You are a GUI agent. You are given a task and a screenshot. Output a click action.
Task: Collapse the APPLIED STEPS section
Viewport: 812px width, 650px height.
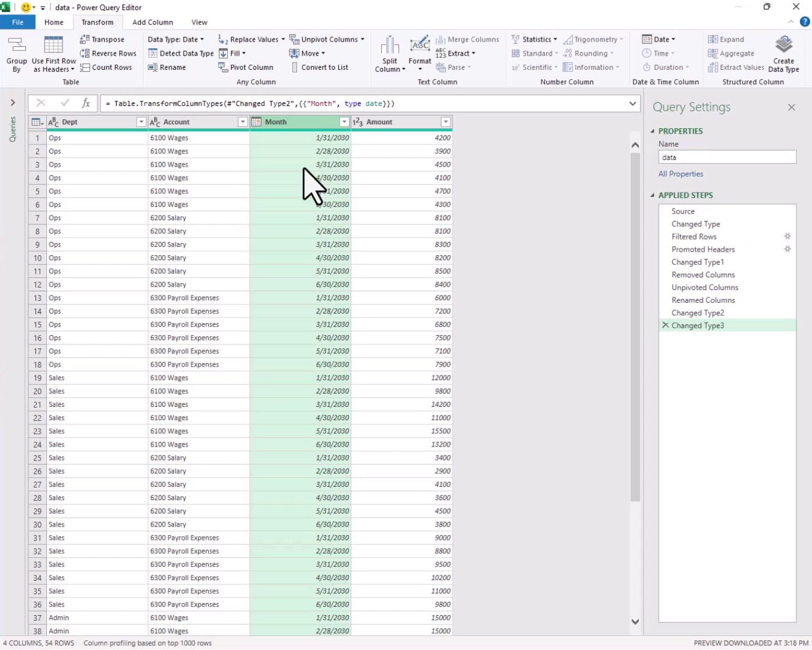pyautogui.click(x=653, y=195)
